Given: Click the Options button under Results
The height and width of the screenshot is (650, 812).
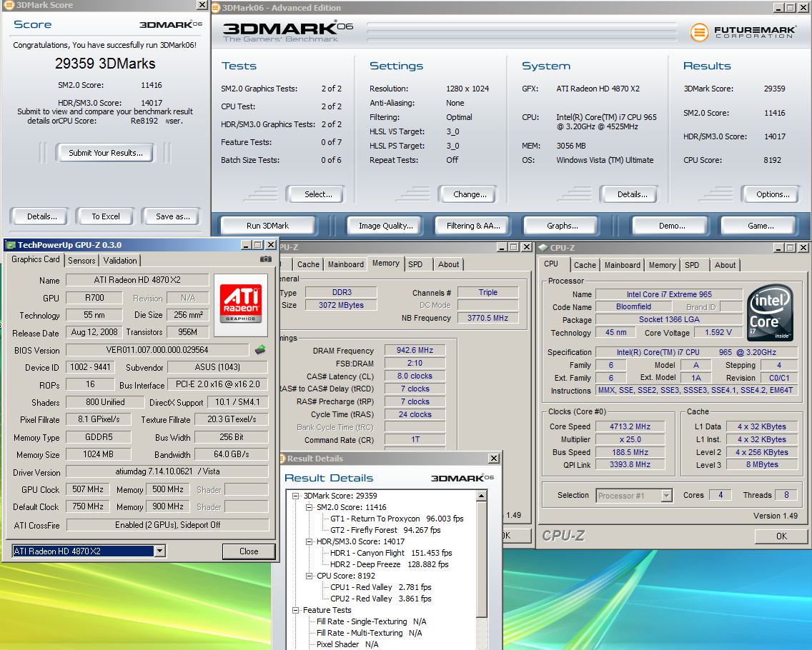Looking at the screenshot, I should 773,194.
